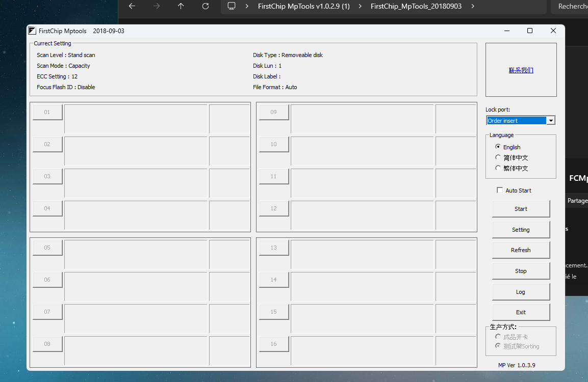Click the MP Ver 1.0.3.9 version label
588x382 pixels.
pyautogui.click(x=517, y=365)
